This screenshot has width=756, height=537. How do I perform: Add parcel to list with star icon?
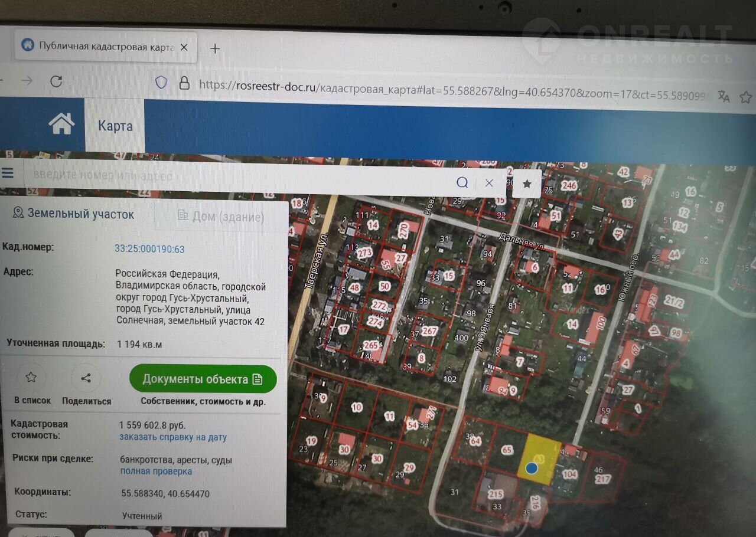31,377
